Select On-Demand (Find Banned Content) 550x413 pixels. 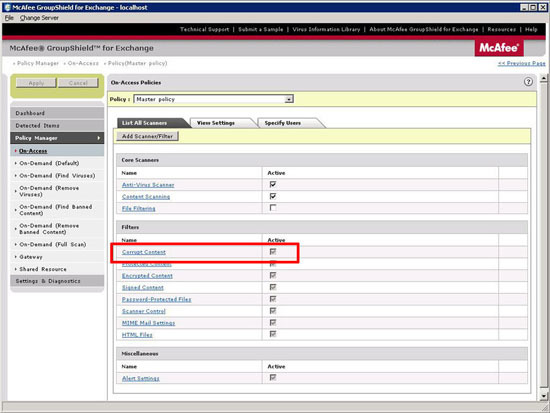pyautogui.click(x=56, y=210)
